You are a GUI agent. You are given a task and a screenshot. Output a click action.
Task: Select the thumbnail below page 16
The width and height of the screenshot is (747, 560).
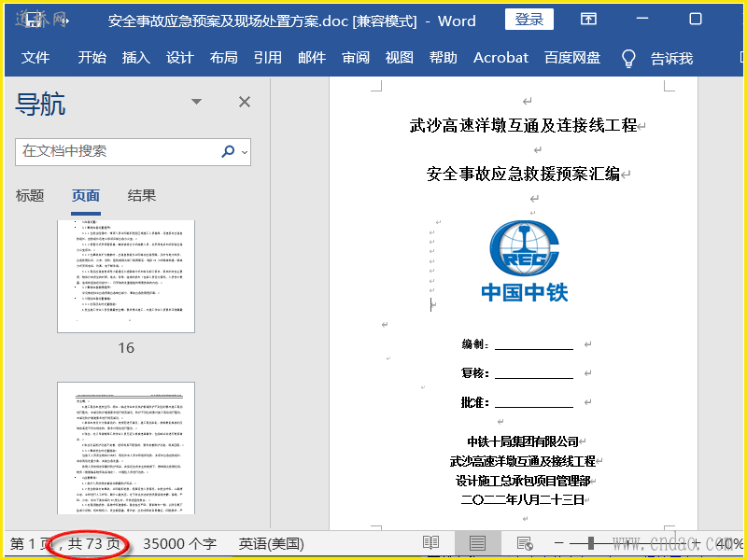coord(126,448)
